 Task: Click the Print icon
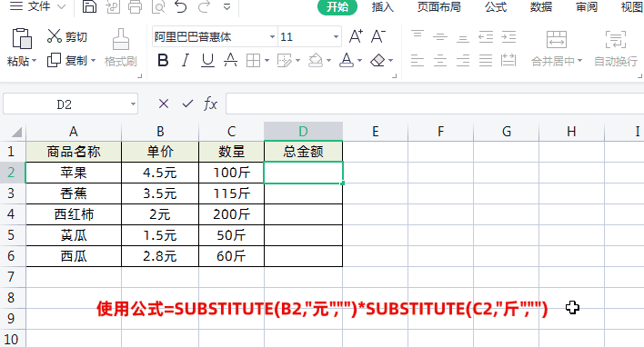click(x=135, y=6)
